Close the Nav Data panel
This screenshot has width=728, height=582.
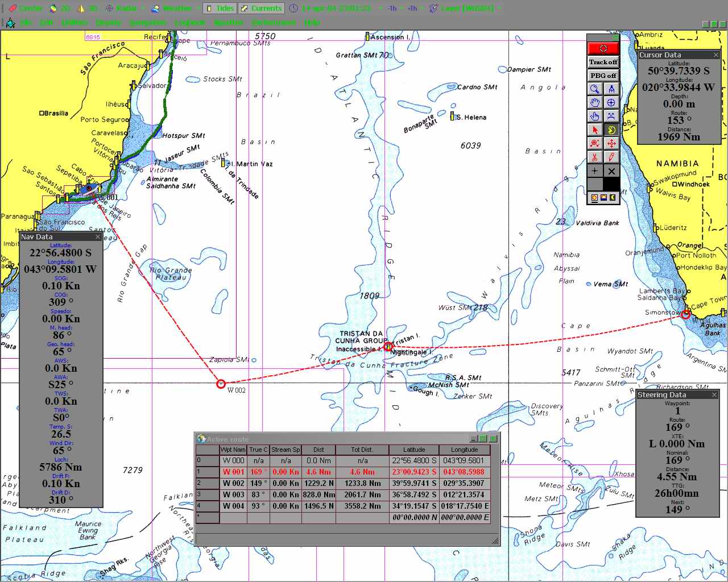[x=97, y=237]
